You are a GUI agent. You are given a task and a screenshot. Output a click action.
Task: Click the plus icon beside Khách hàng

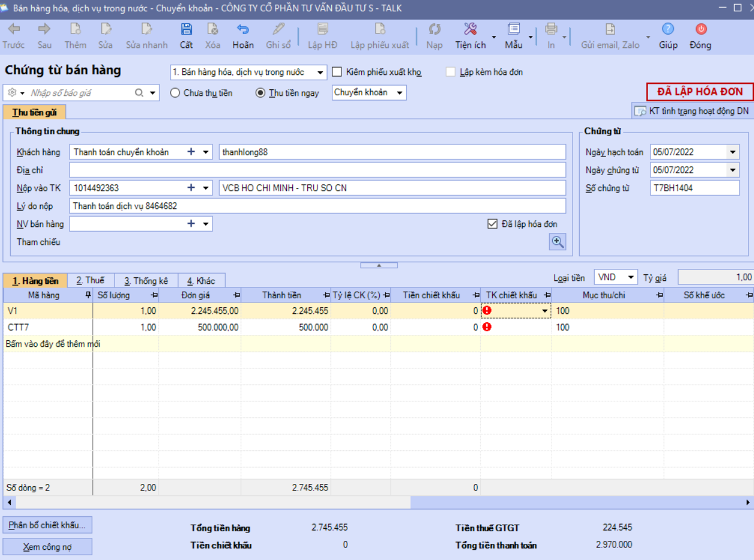click(192, 152)
